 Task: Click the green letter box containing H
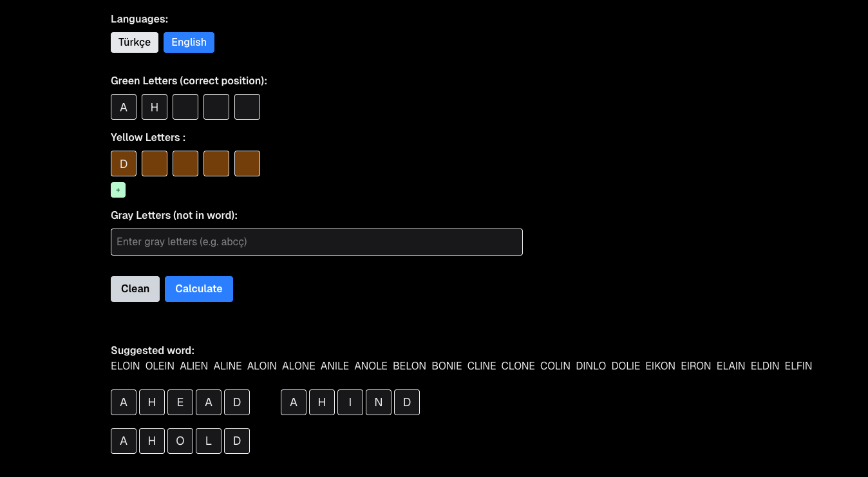154,106
